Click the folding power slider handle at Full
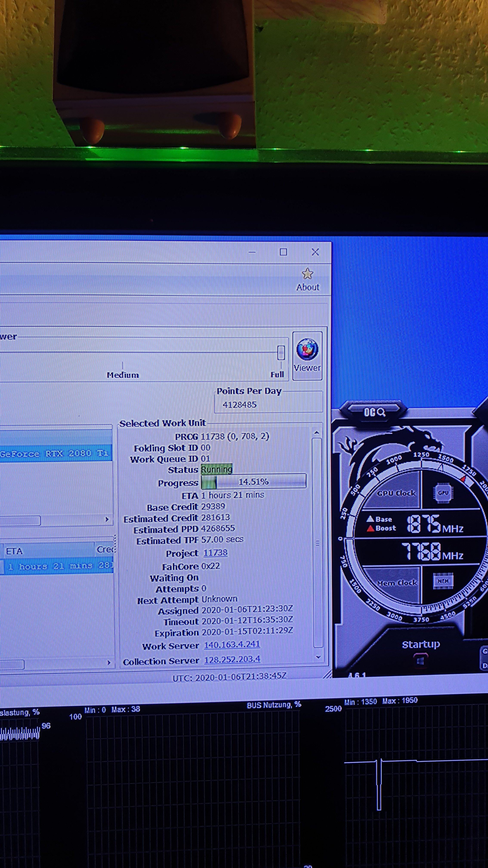Viewport: 488px width, 868px height. [x=281, y=353]
